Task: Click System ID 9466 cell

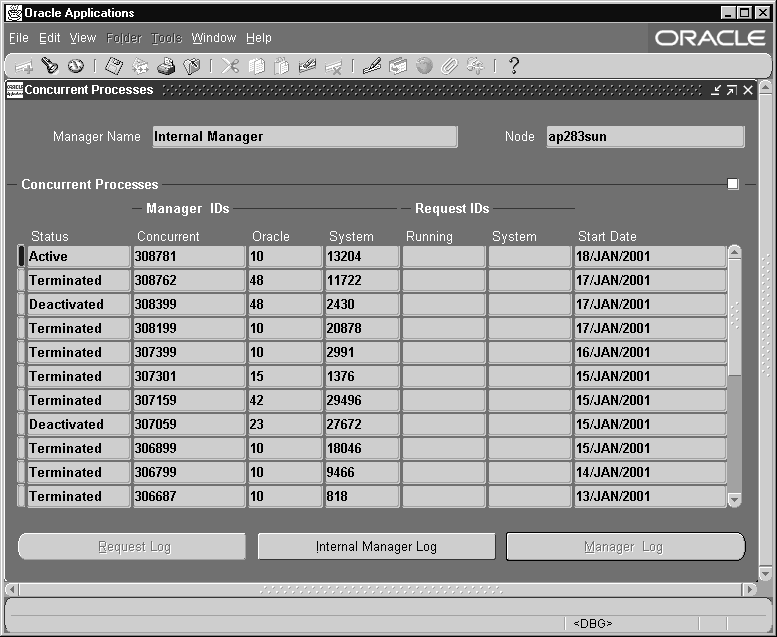Action: [362, 472]
